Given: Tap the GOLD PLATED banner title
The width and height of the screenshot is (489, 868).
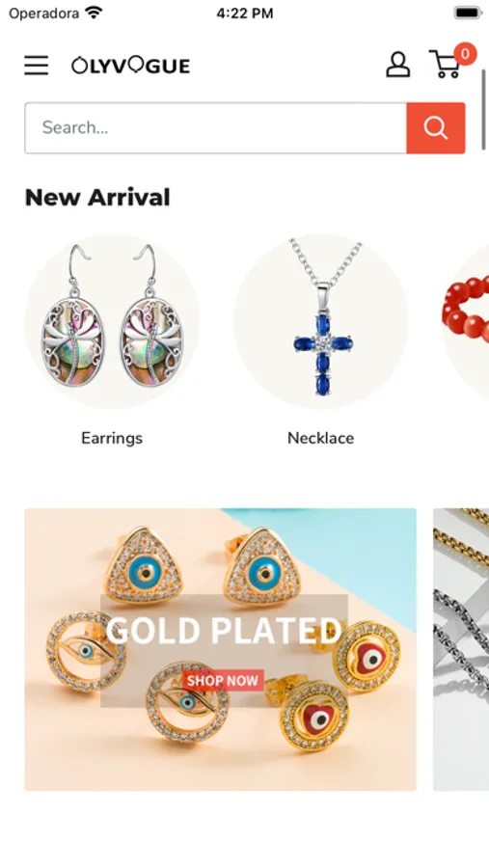Looking at the screenshot, I should click(x=224, y=630).
